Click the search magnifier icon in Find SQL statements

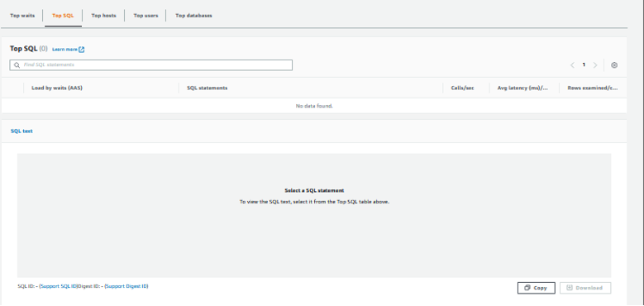17,65
